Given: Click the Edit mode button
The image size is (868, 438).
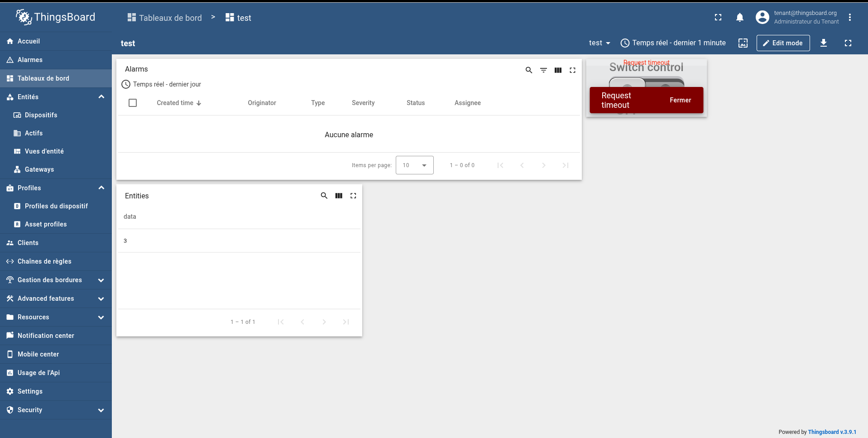Looking at the screenshot, I should click(x=783, y=43).
